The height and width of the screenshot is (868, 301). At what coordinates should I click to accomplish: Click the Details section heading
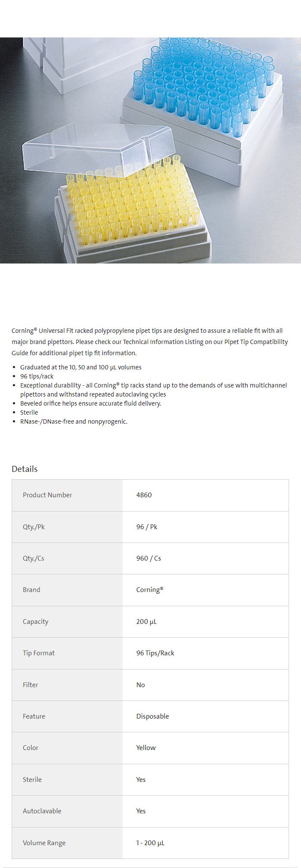(25, 469)
